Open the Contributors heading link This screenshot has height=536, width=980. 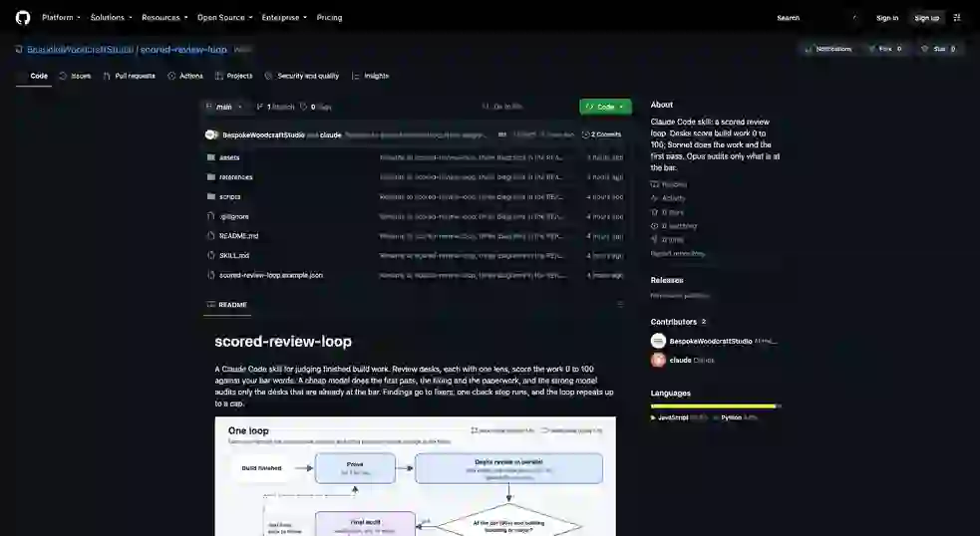click(678, 322)
